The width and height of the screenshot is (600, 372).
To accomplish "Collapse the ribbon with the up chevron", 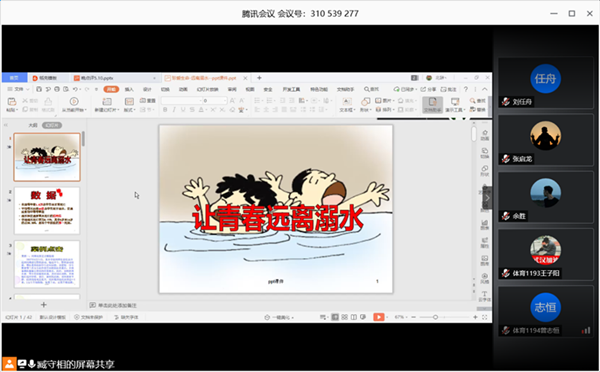I will point(485,89).
